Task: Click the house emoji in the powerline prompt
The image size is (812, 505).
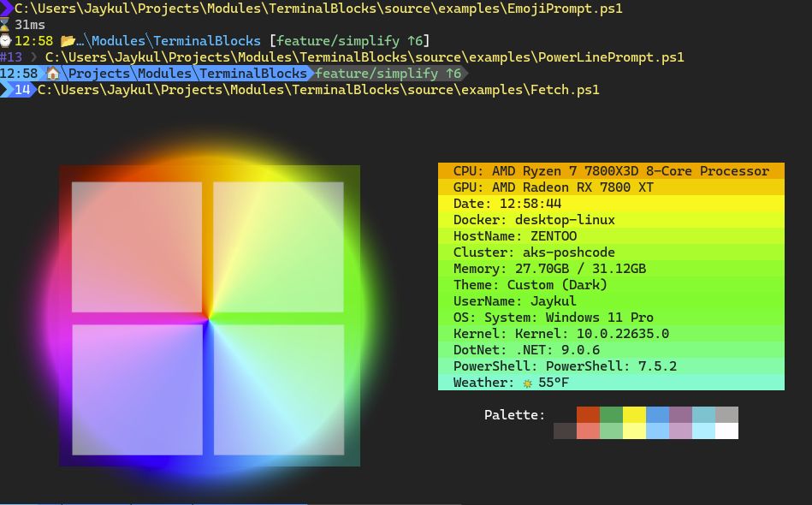Action: tap(53, 73)
